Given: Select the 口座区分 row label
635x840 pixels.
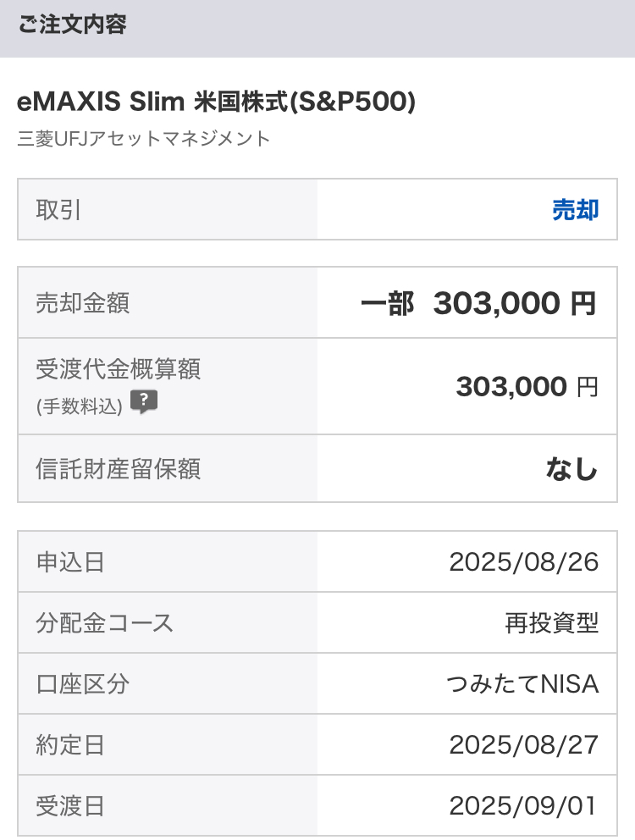Looking at the screenshot, I should (x=82, y=684).
